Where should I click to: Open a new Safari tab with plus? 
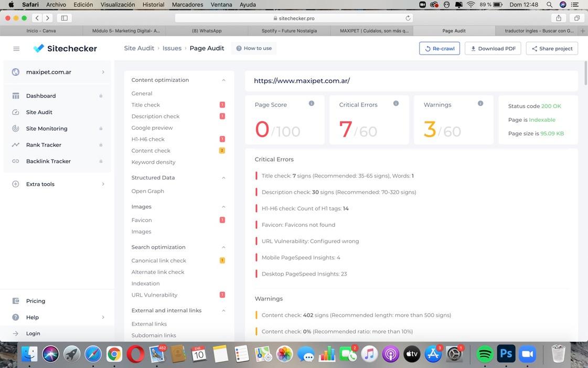(x=583, y=31)
